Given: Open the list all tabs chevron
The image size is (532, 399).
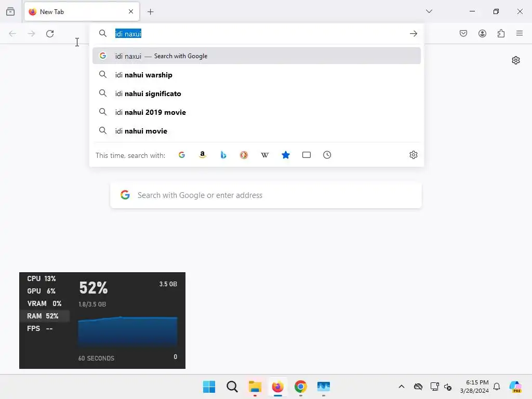Looking at the screenshot, I should click(x=429, y=11).
